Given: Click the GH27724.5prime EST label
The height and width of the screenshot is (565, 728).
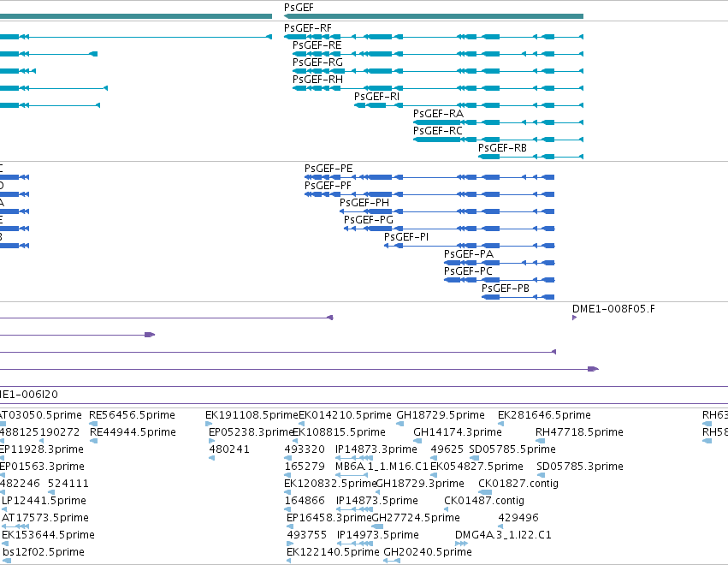Looking at the screenshot, I should point(416,519).
